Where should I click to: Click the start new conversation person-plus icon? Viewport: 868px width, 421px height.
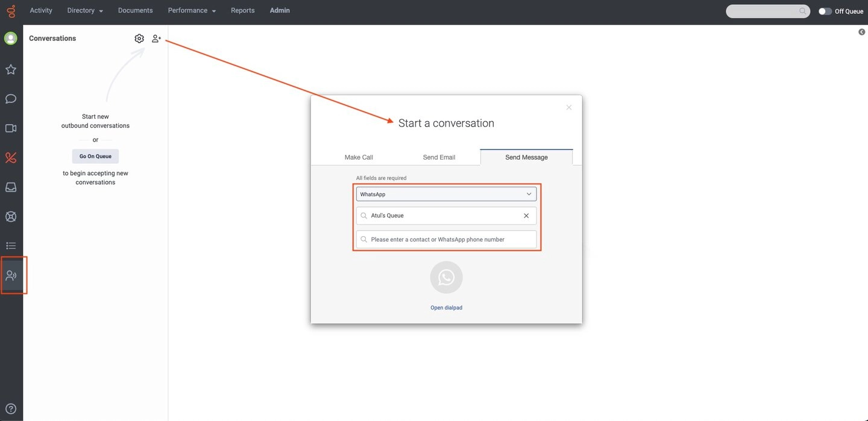coord(156,39)
